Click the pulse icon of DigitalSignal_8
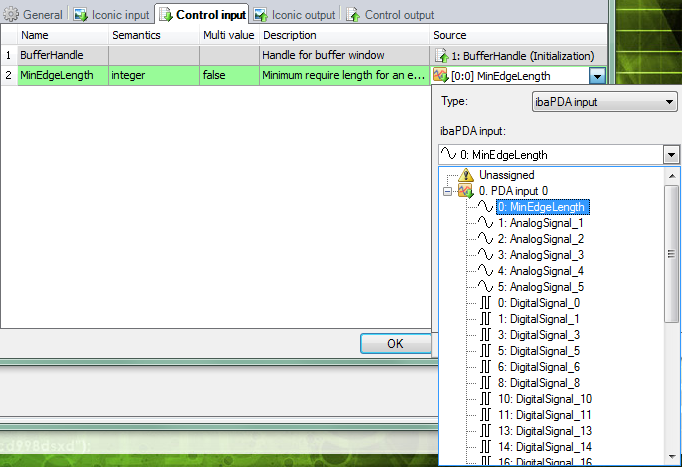The image size is (682, 467). 485,383
